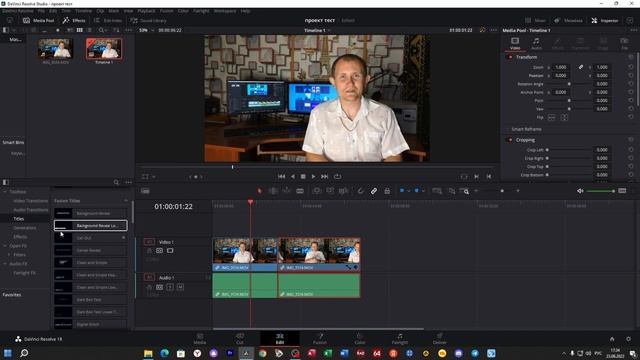This screenshot has width=640, height=360.
Task: Lock the Video 1 track
Action: [149, 251]
